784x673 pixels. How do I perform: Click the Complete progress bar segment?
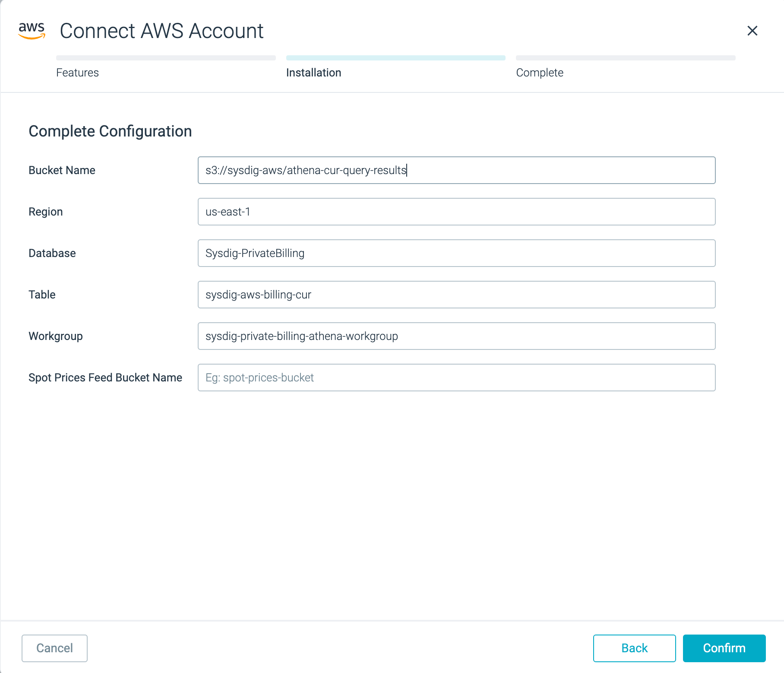point(626,58)
